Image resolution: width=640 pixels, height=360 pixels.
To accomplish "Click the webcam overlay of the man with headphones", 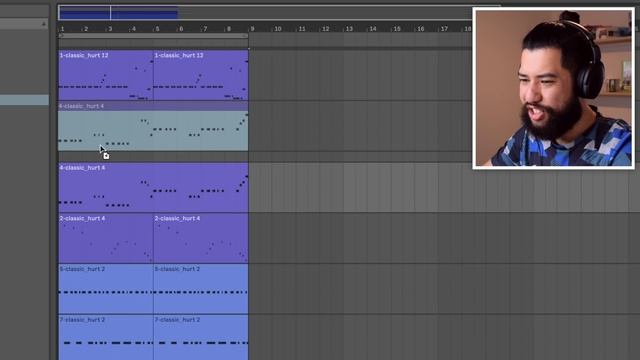I will tap(553, 88).
